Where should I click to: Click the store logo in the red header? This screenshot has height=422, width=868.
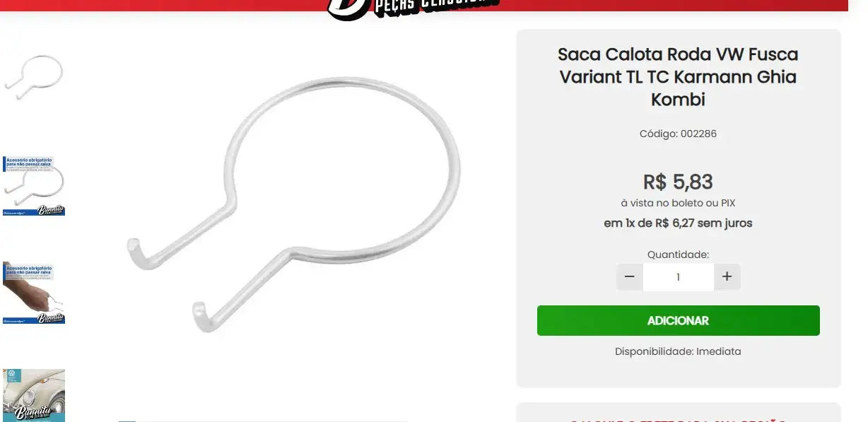pyautogui.click(x=414, y=8)
